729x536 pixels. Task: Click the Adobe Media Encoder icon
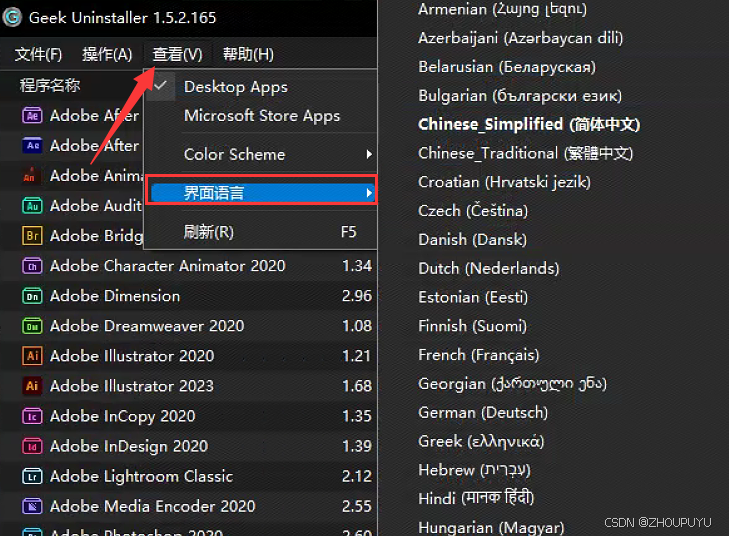32,506
